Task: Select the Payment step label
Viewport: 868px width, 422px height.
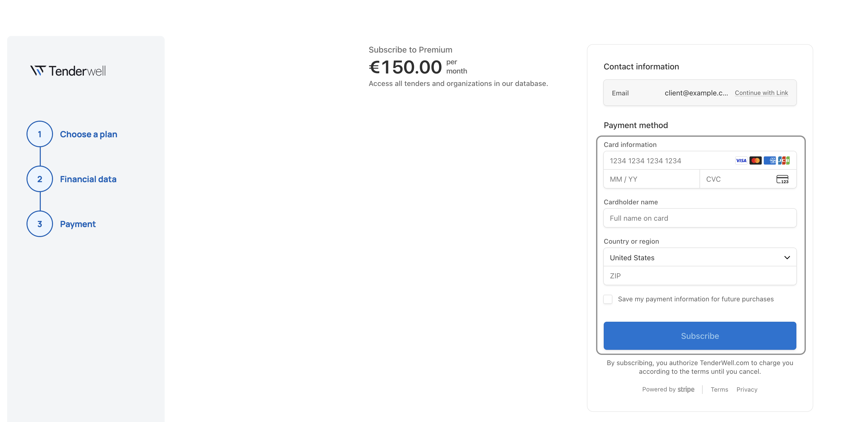Action: coord(78,224)
